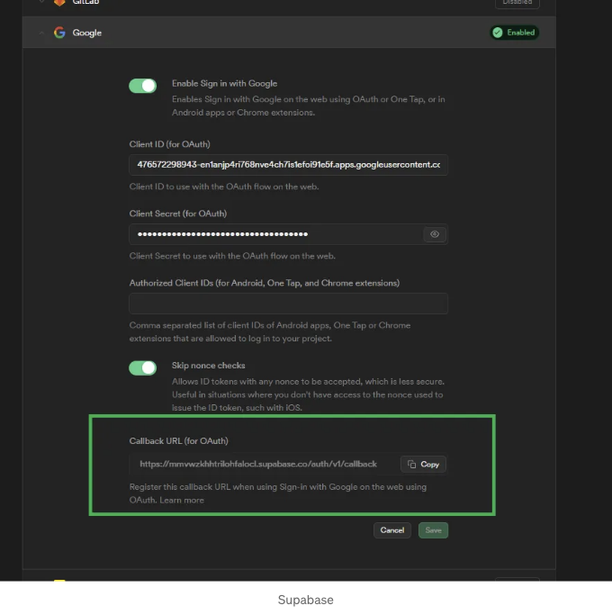Toggle Enable Sign in with Google switch
The width and height of the screenshot is (612, 608).
click(x=143, y=86)
